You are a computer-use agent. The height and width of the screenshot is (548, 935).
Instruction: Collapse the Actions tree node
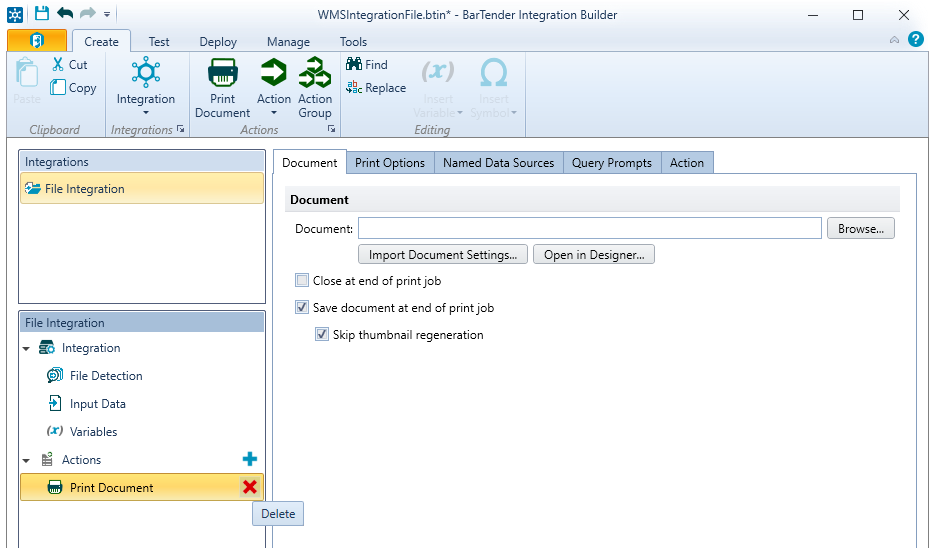tap(26, 460)
